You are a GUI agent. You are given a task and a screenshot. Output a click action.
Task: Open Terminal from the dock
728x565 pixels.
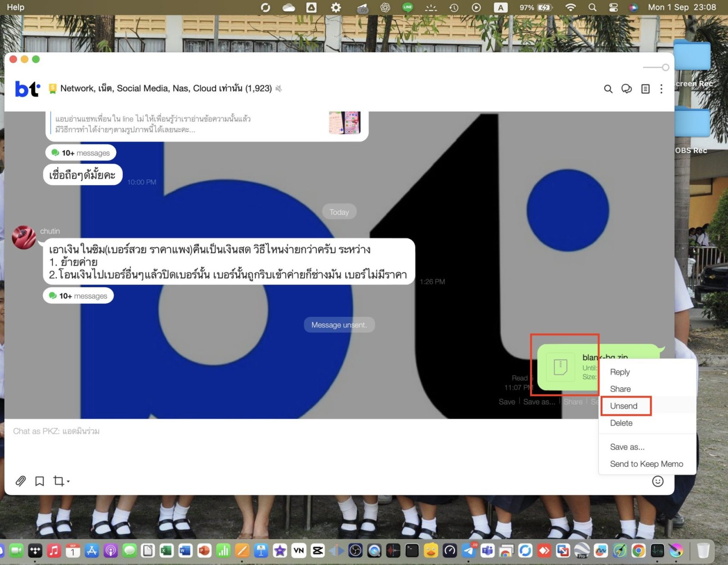click(x=412, y=551)
